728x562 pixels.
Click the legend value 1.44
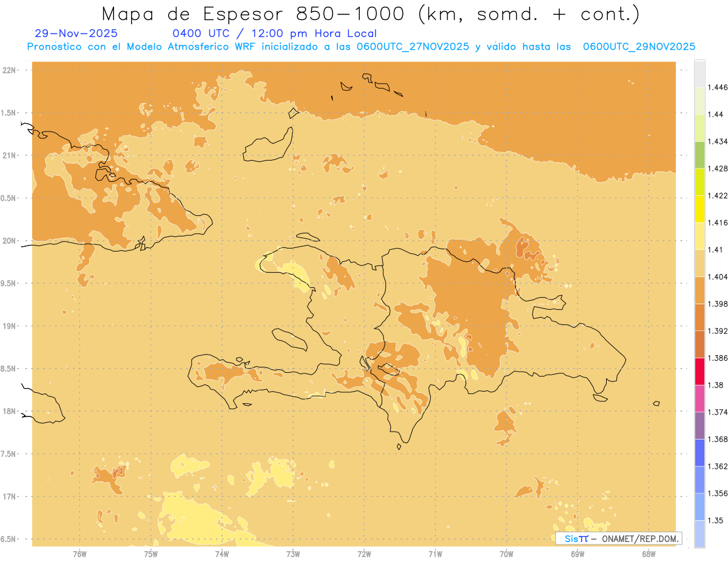[x=716, y=115]
